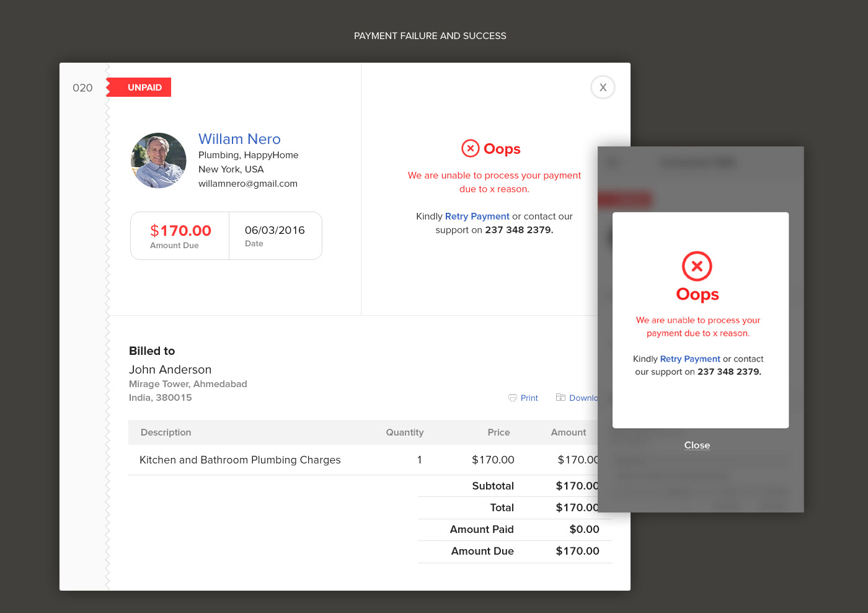868x613 pixels.
Task: Click the billed name John Anderson
Action: (170, 370)
